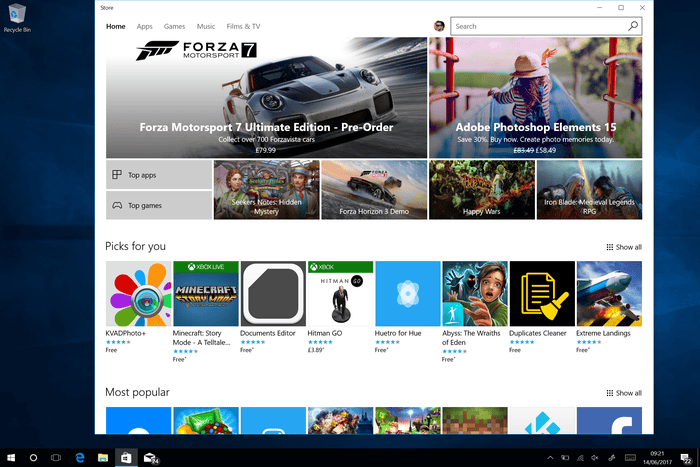Open File Explorer from the taskbar

click(102, 457)
